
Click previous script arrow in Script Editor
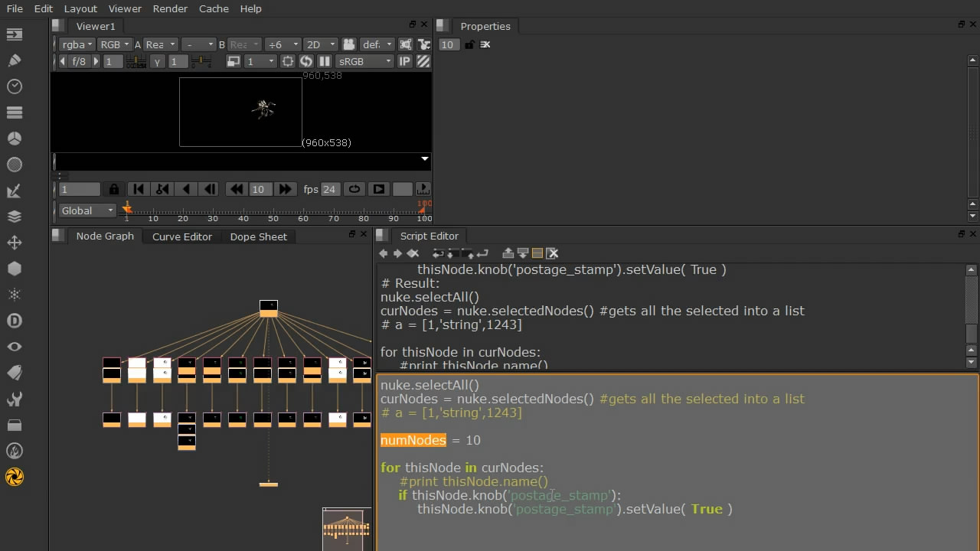(384, 253)
